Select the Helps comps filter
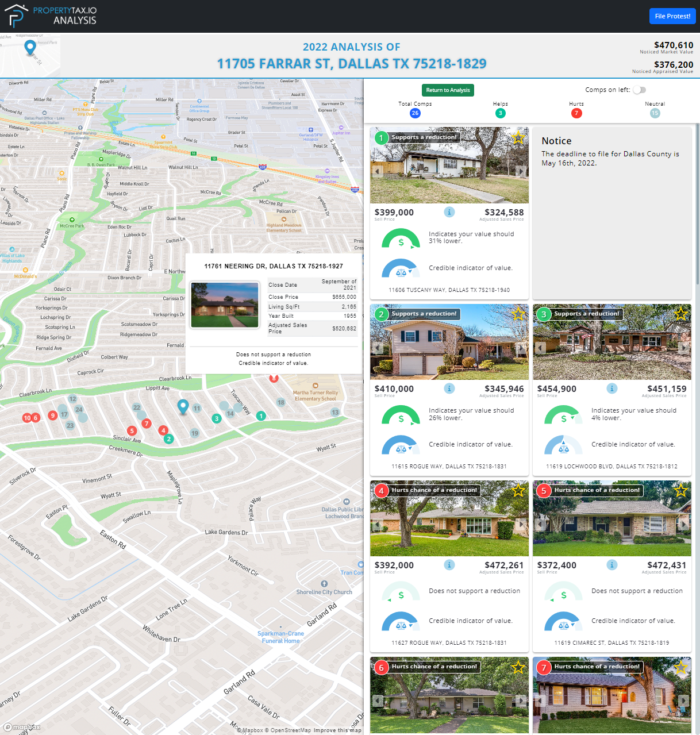 tap(500, 113)
